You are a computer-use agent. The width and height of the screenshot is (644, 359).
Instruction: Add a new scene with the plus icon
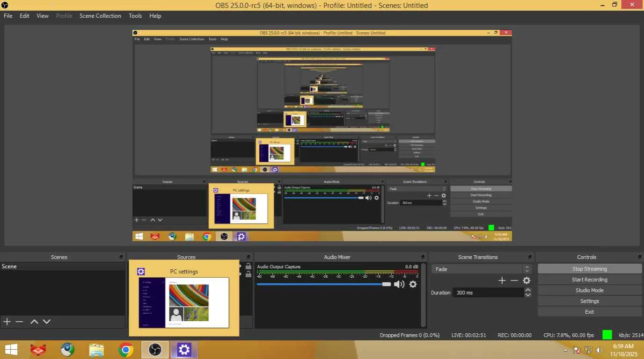tap(7, 322)
